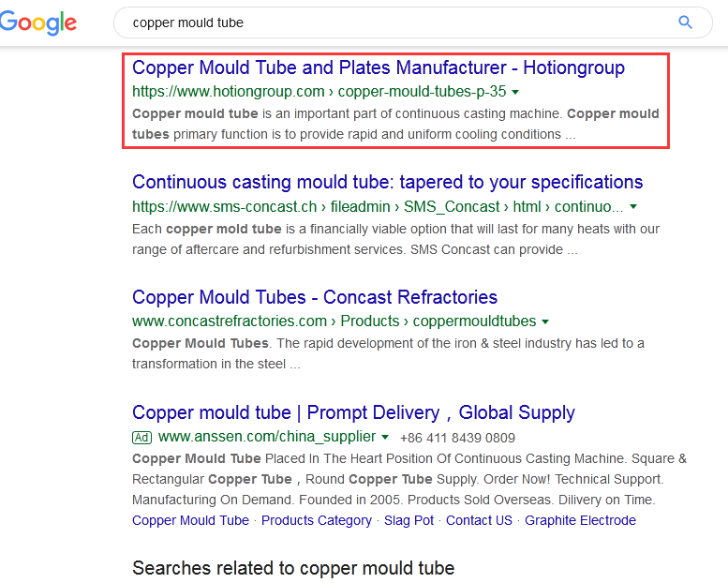Image resolution: width=728 pixels, height=583 pixels.
Task: Open Copper Mould Tube and Plates Manufacturer result
Action: tap(379, 67)
